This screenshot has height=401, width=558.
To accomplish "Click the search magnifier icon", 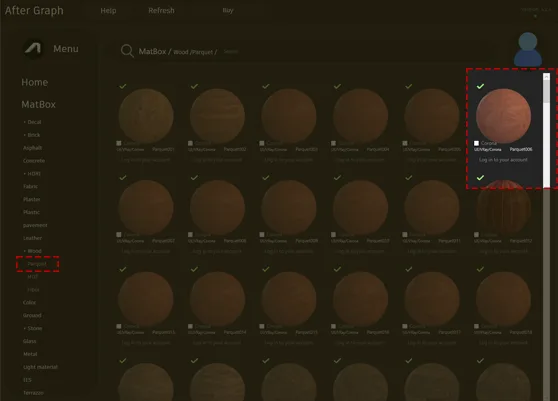I will click(x=127, y=51).
